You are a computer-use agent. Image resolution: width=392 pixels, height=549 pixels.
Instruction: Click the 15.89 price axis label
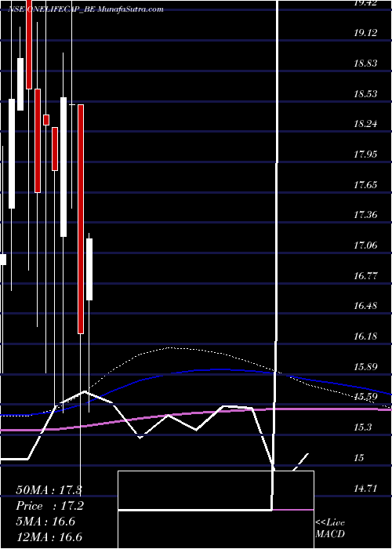point(365,366)
